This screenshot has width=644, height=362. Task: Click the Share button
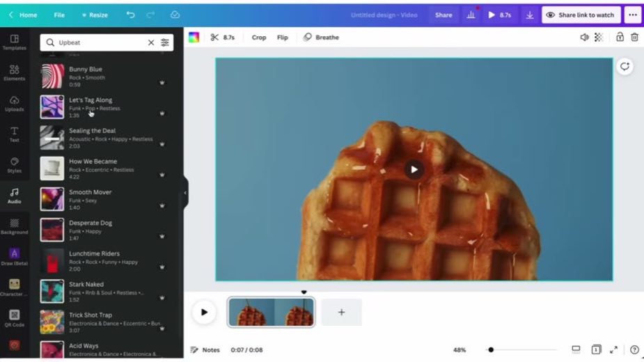point(443,15)
